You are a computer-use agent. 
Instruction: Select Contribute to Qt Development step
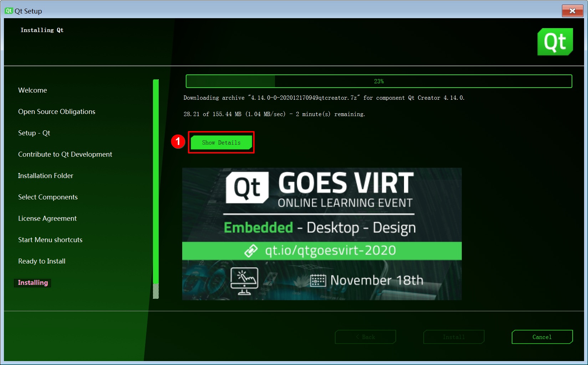click(x=65, y=154)
